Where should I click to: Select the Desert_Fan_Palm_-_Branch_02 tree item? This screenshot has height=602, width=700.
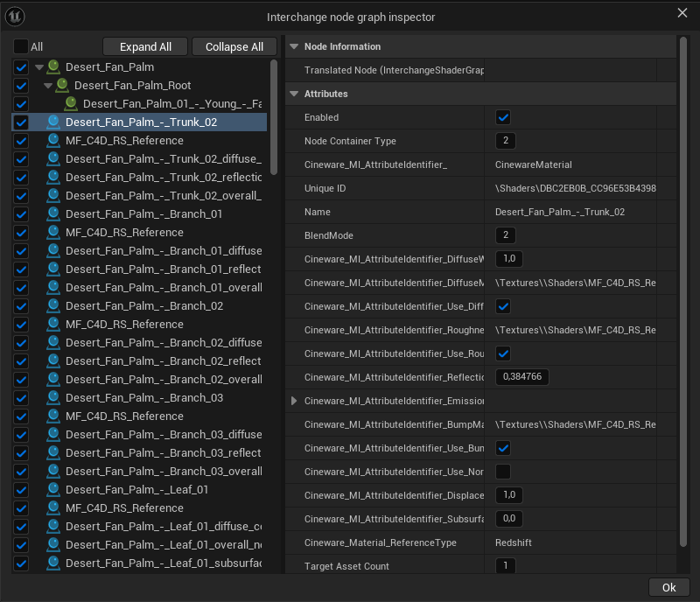pyautogui.click(x=144, y=306)
